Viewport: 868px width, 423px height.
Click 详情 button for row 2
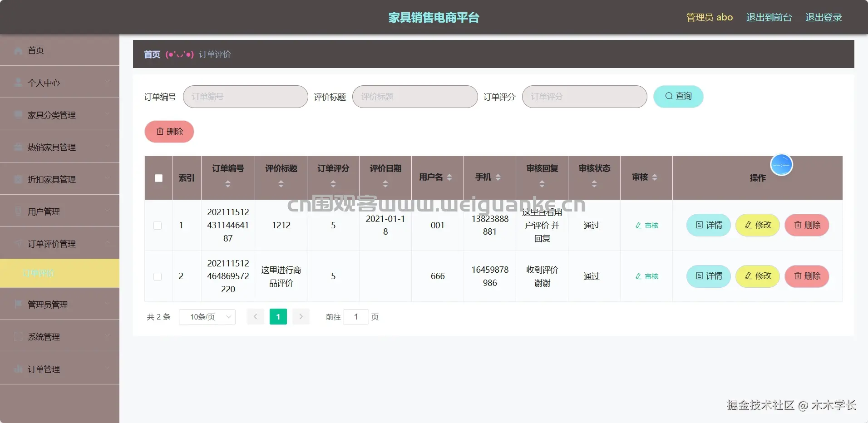[709, 276]
